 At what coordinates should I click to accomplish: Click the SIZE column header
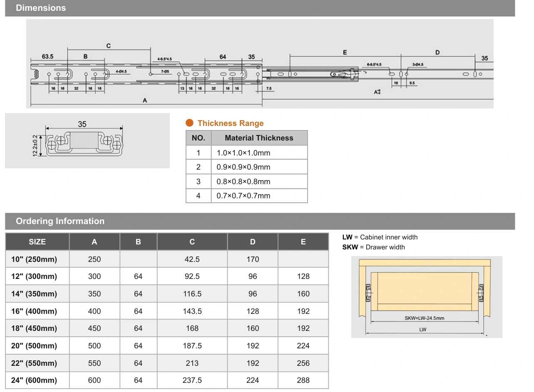37,242
